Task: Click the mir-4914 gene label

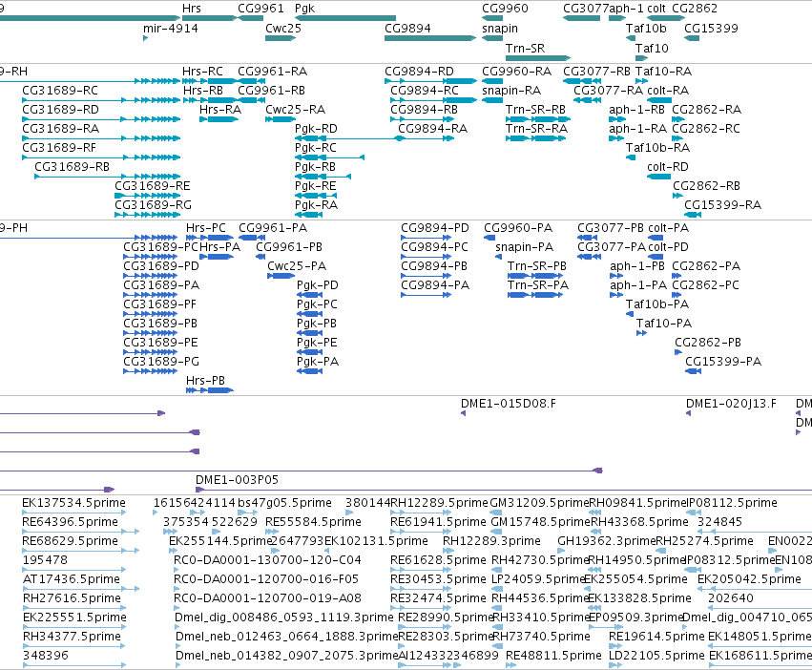Action: (x=171, y=28)
